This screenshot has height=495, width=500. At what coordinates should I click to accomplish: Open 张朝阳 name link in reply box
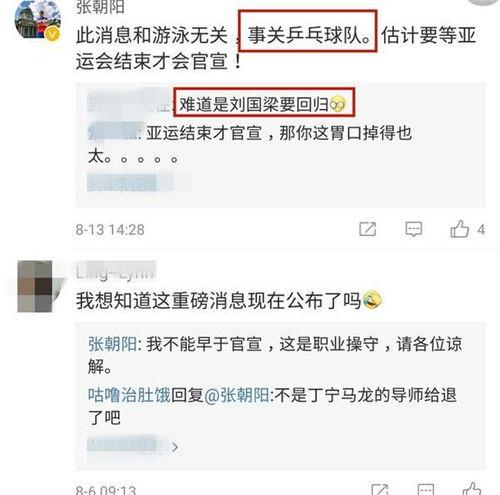pos(112,344)
